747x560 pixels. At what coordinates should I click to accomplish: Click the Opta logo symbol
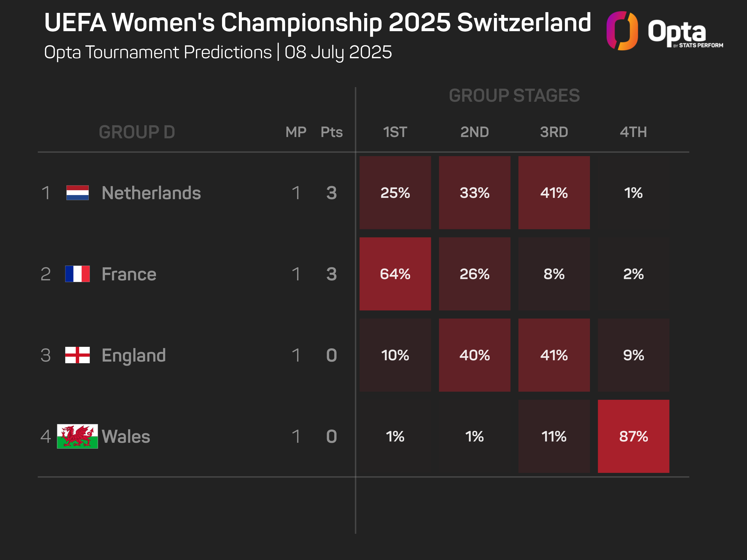coord(622,31)
